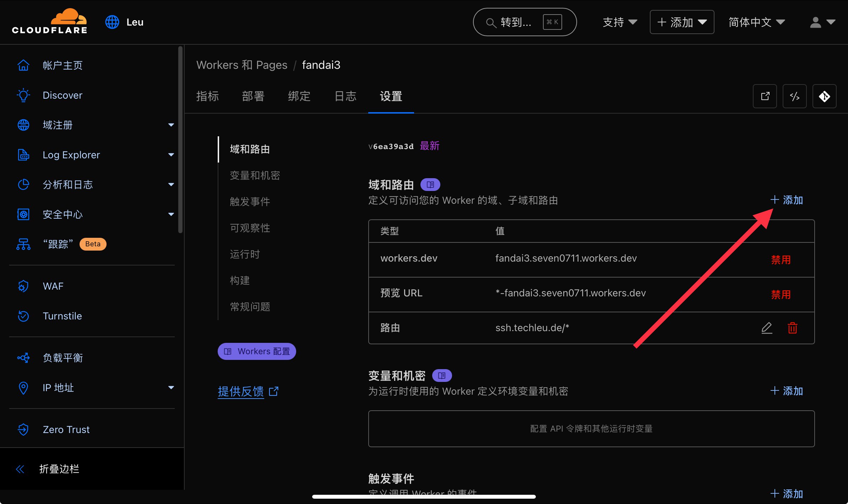The image size is (848, 504).
Task: Click the visit worker external-link icon button
Action: click(765, 96)
